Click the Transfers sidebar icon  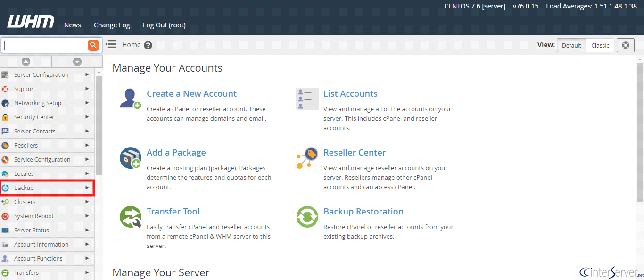[5, 272]
